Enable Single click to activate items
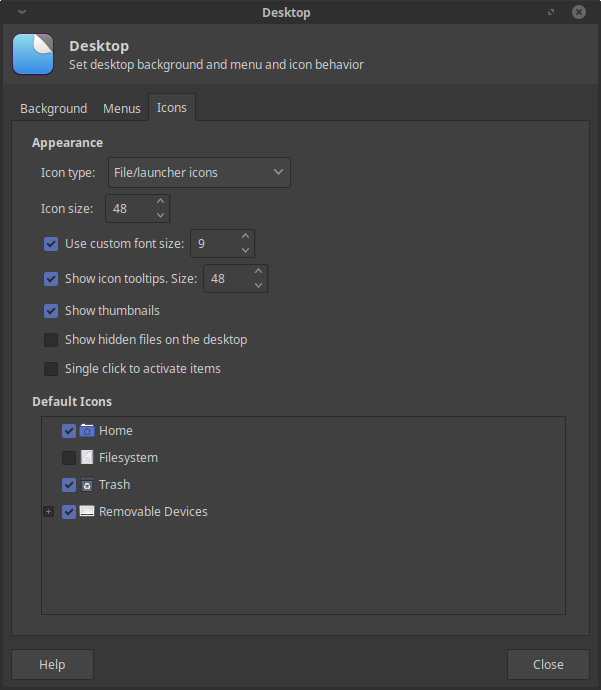 click(x=51, y=369)
